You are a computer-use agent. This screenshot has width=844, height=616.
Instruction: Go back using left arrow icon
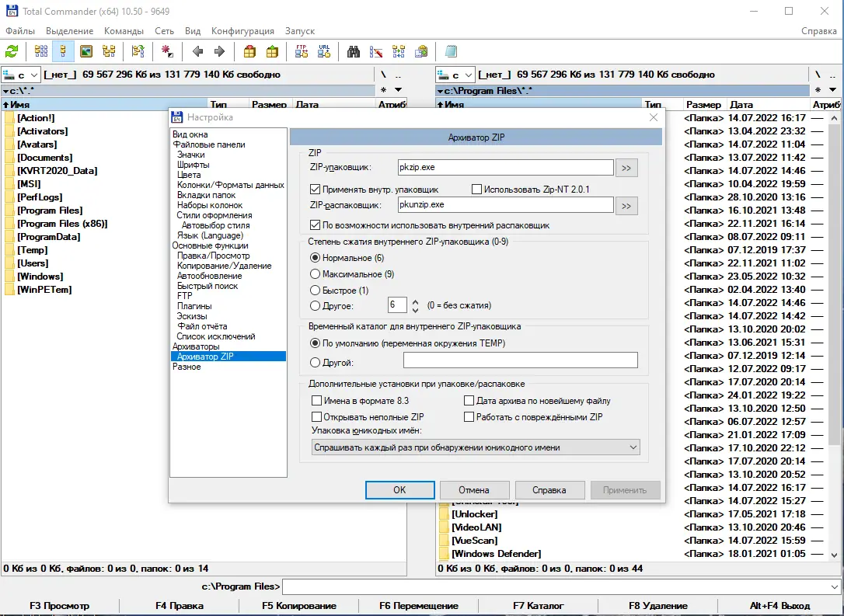[x=197, y=51]
